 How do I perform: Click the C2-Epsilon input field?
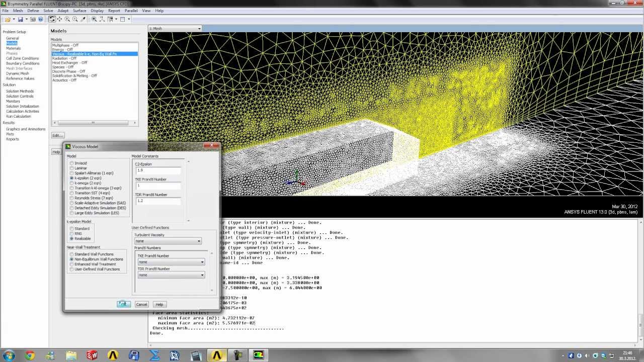point(158,170)
